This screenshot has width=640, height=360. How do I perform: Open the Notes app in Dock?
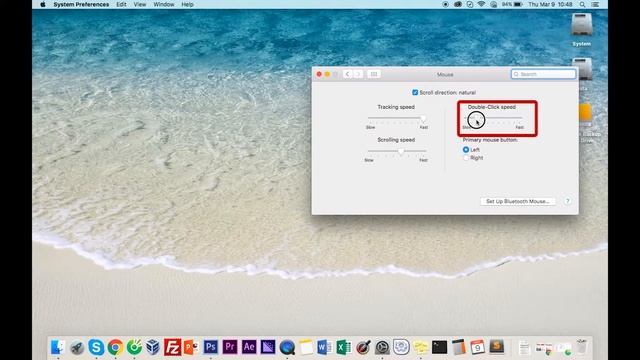pyautogui.click(x=306, y=347)
